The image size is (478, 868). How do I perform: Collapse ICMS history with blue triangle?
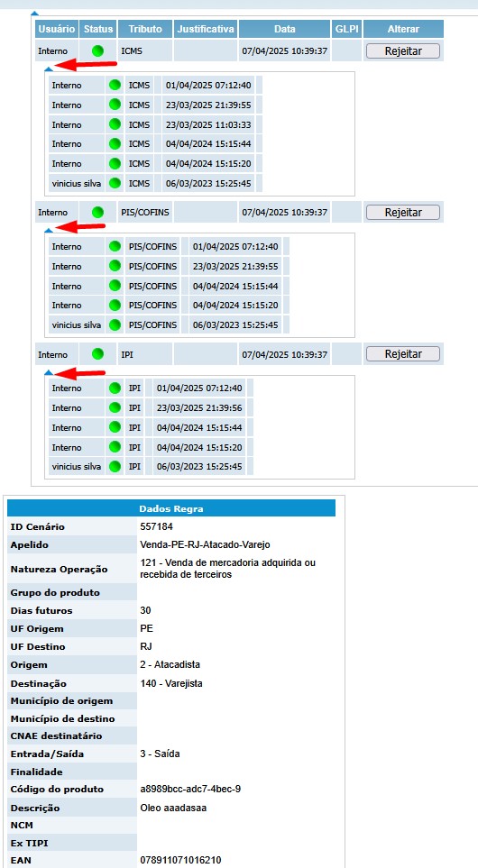pyautogui.click(x=49, y=69)
